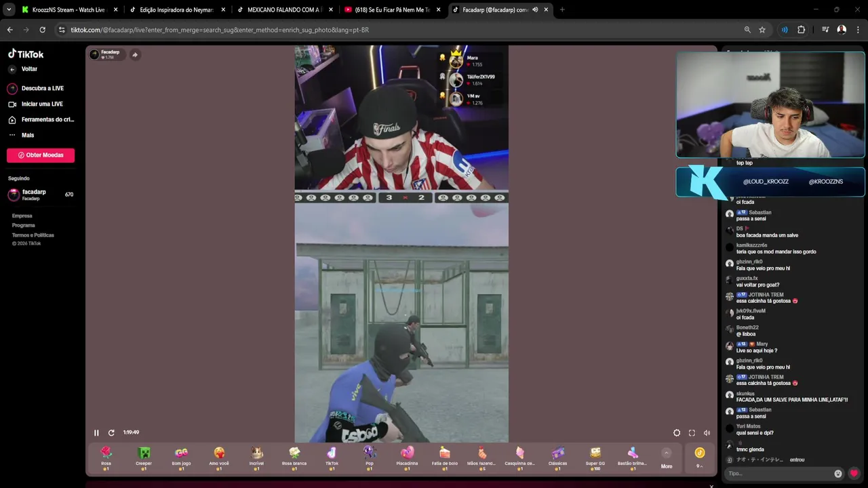Click the tiktok.com address bar
Image resolution: width=868 pixels, height=488 pixels.
[400, 30]
